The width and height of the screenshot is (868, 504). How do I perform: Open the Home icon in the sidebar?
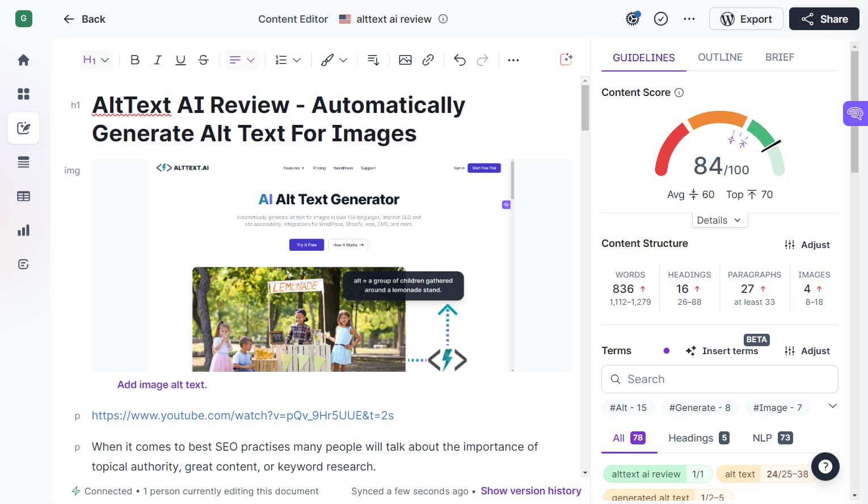click(x=23, y=60)
